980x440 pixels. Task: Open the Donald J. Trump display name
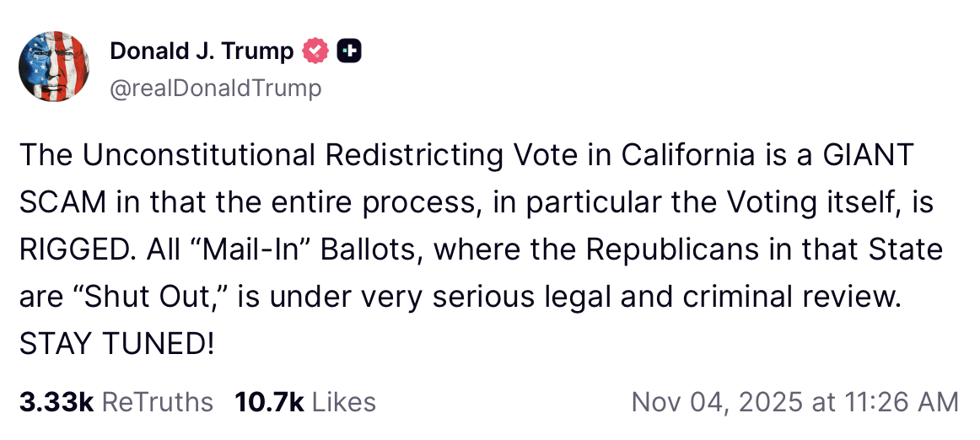[x=202, y=51]
